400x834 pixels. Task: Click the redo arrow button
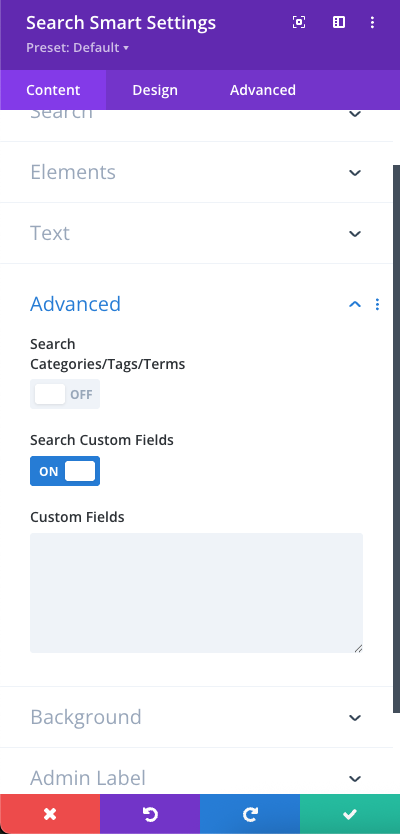coord(250,814)
